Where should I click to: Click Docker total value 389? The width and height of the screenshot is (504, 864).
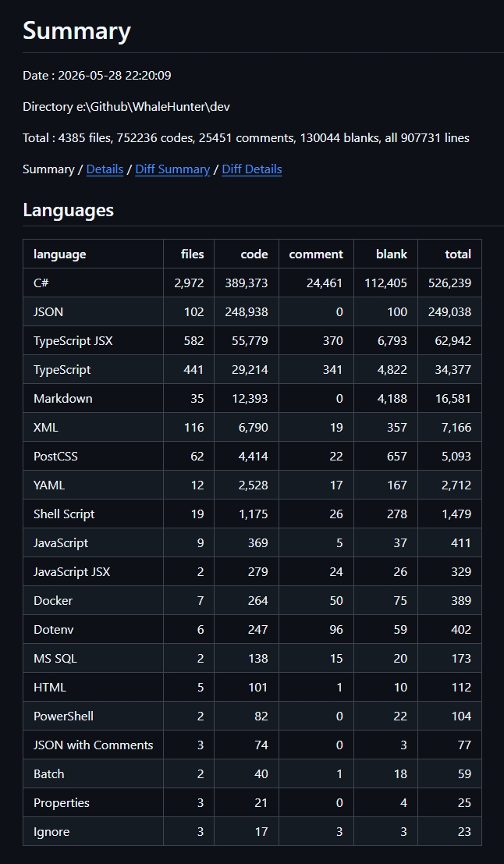tap(461, 601)
